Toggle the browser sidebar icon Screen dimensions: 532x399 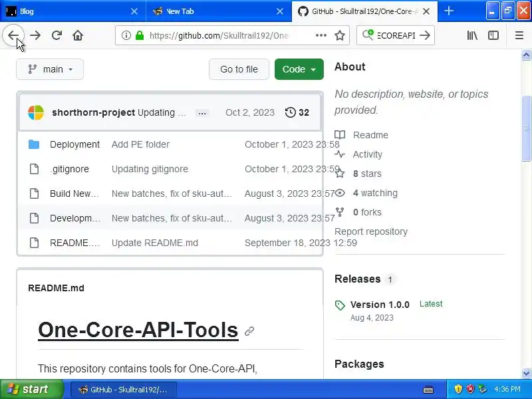pyautogui.click(x=493, y=35)
